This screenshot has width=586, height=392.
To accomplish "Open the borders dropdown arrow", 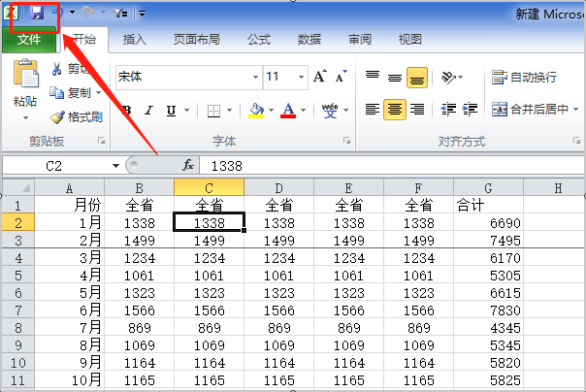I will click(x=229, y=111).
